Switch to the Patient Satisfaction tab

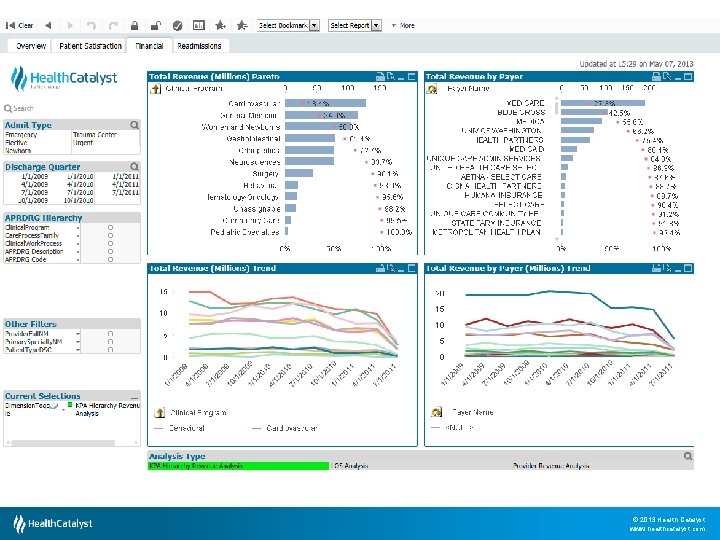point(90,46)
